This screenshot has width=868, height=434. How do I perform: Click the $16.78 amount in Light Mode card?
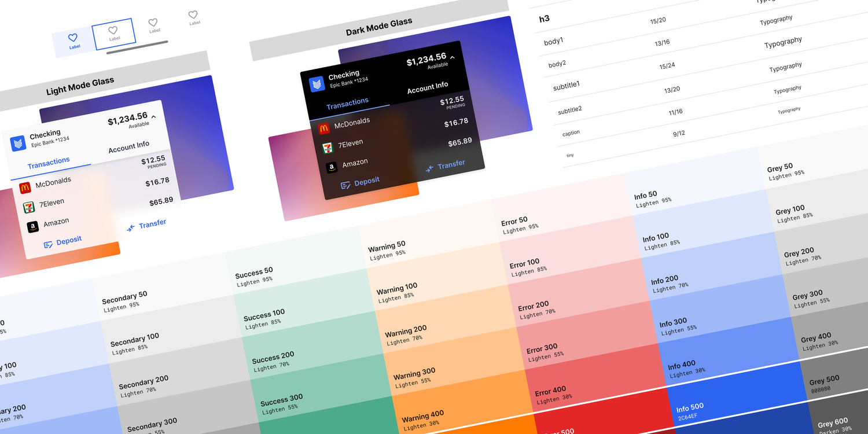pyautogui.click(x=157, y=182)
